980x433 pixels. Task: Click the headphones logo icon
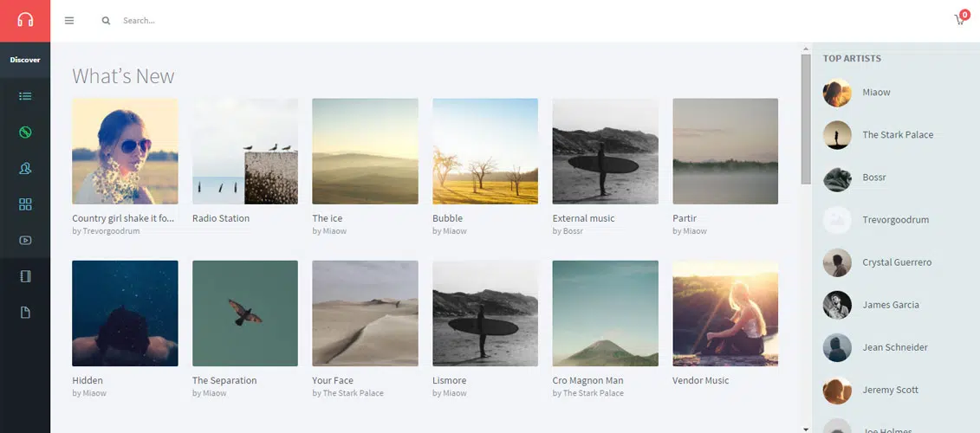pos(25,20)
